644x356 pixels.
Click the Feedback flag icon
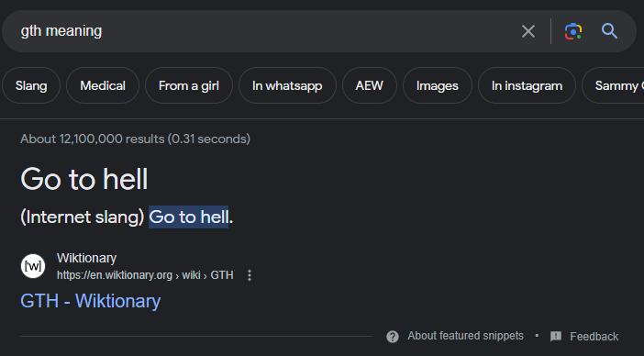556,337
